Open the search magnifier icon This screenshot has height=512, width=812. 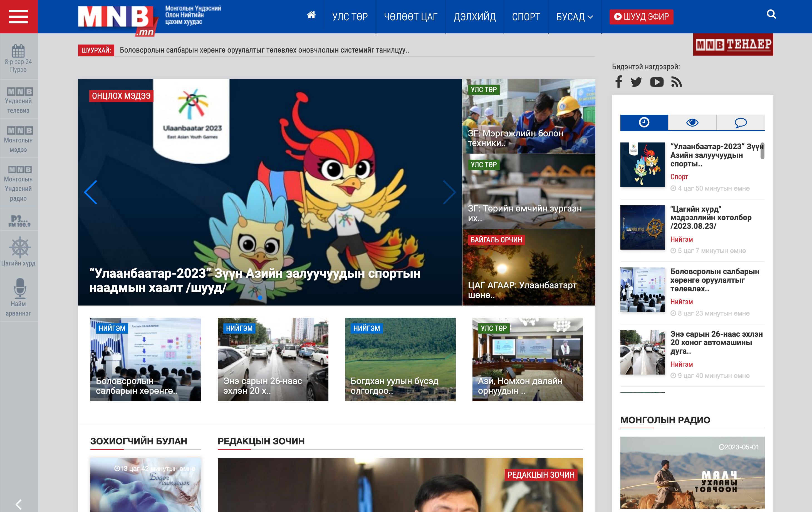coord(771,14)
